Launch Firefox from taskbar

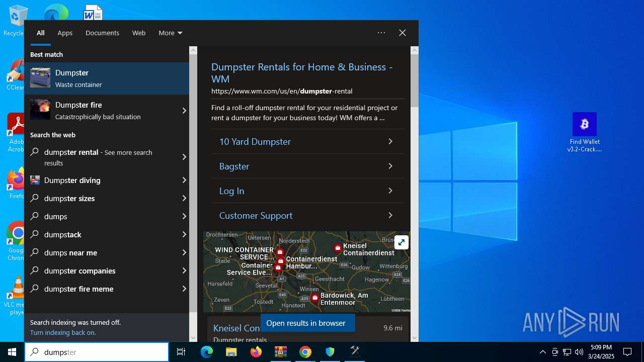(x=256, y=352)
